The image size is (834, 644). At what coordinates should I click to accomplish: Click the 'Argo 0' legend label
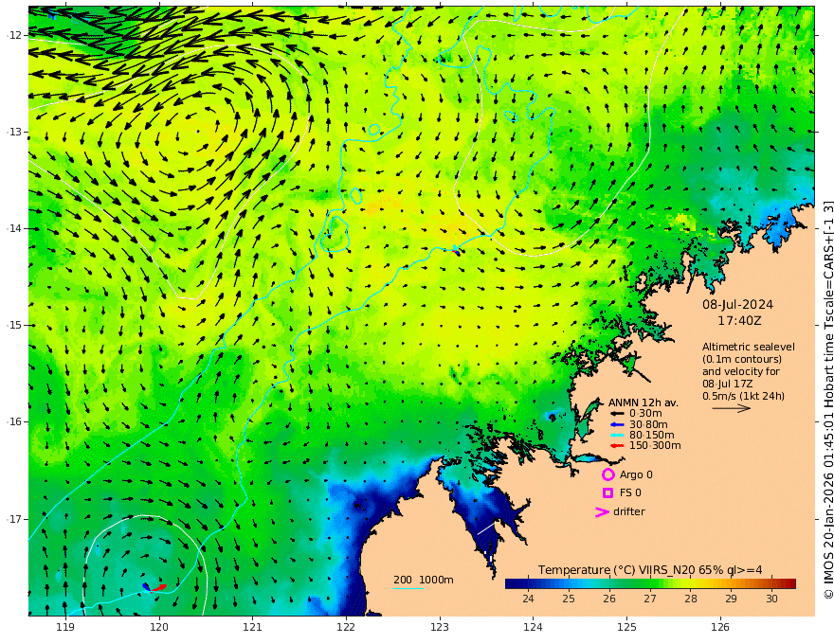[636, 474]
